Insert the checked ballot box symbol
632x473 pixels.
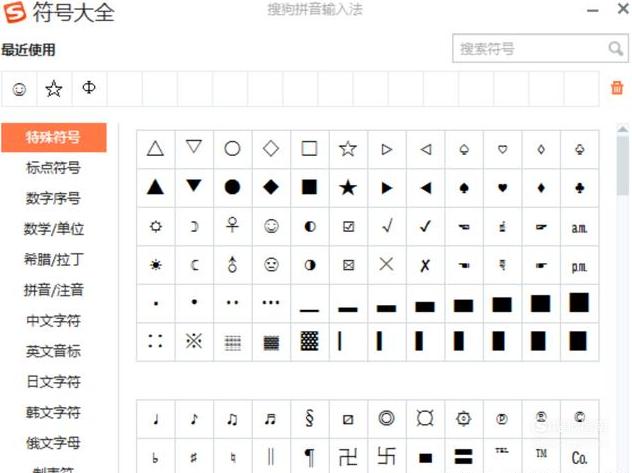348,226
